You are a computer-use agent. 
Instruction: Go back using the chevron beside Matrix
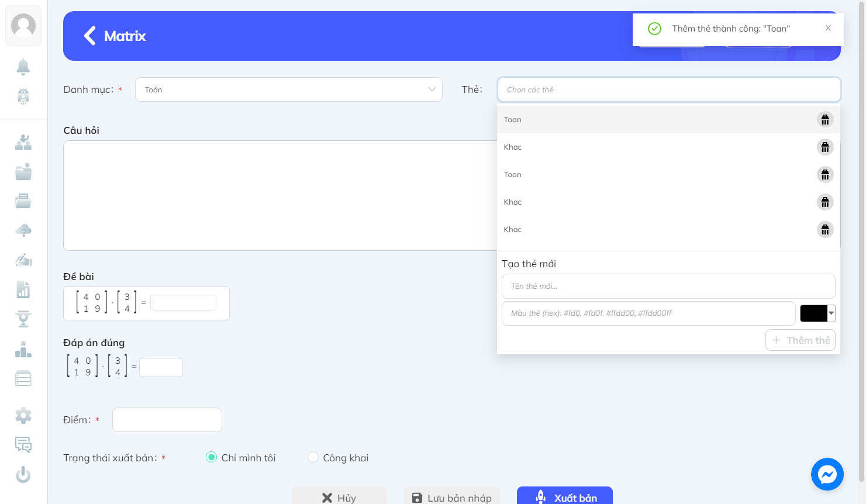[x=89, y=36]
